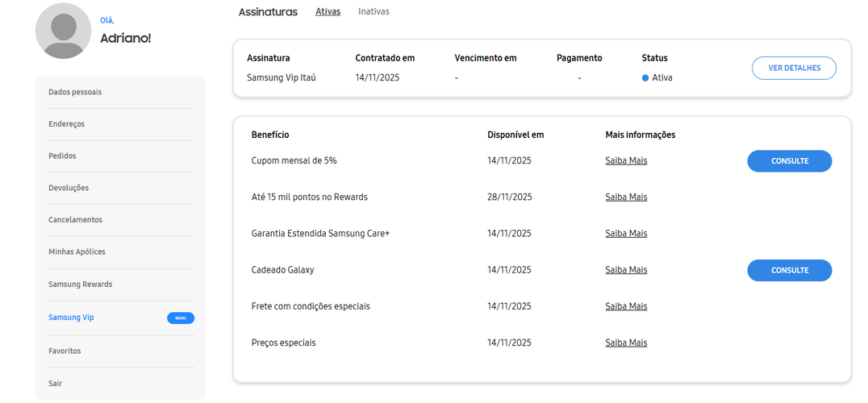Screen dimensions: 868x403
Task: Click the Disponível em column header
Action: 515,135
